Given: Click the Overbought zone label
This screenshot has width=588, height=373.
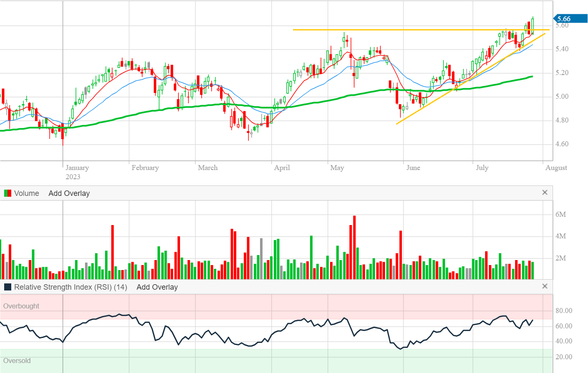Looking at the screenshot, I should [21, 306].
